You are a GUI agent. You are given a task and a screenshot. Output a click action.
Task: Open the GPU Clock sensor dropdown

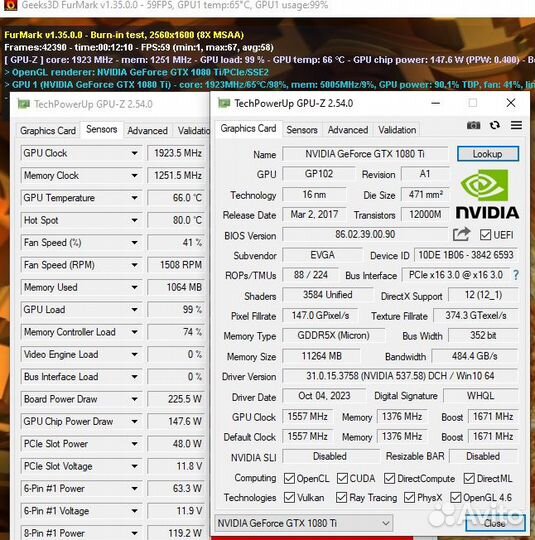[135, 153]
